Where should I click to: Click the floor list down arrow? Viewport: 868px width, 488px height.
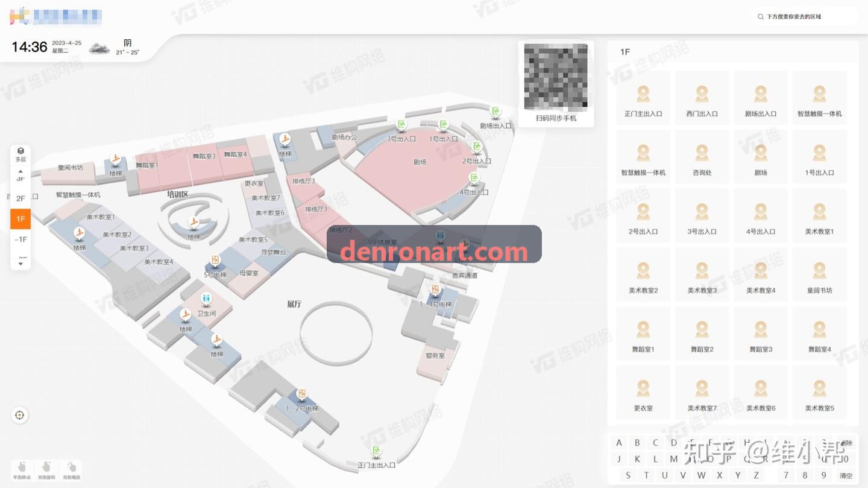[20, 264]
